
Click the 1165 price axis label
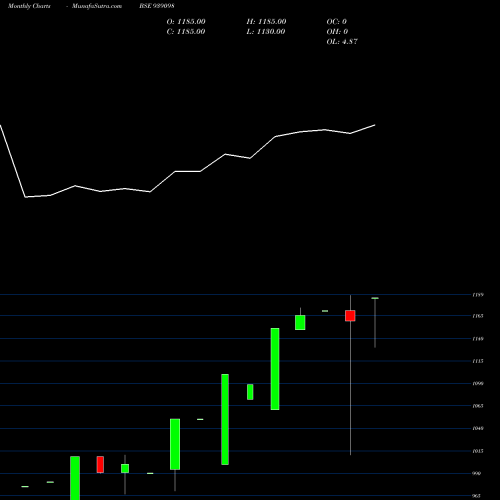click(478, 316)
